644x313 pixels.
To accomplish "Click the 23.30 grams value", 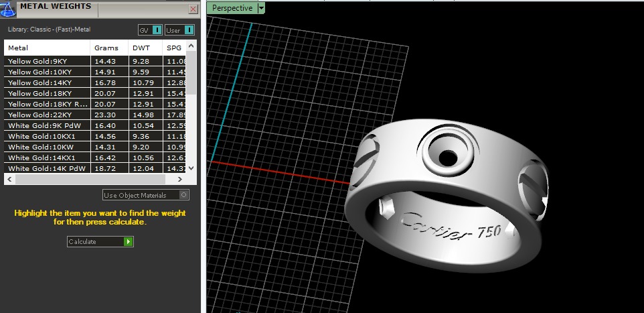I will coord(105,115).
